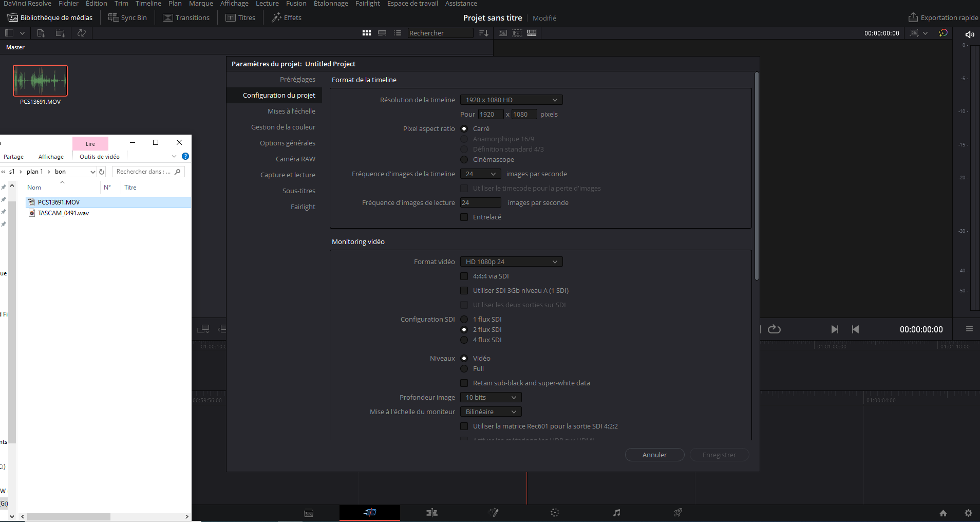Open the Fairlight music note page
980x522 pixels.
617,512
